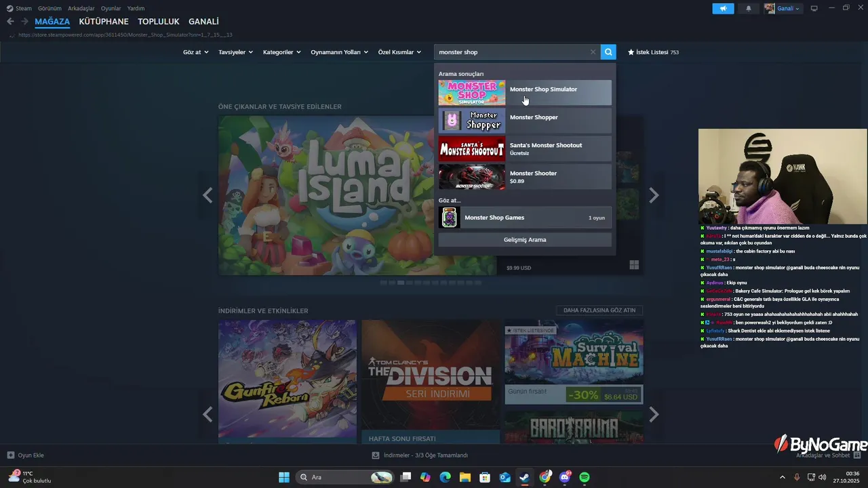Select Monster Shop Simulator search result
Image resolution: width=868 pixels, height=488 pixels.
pos(525,93)
